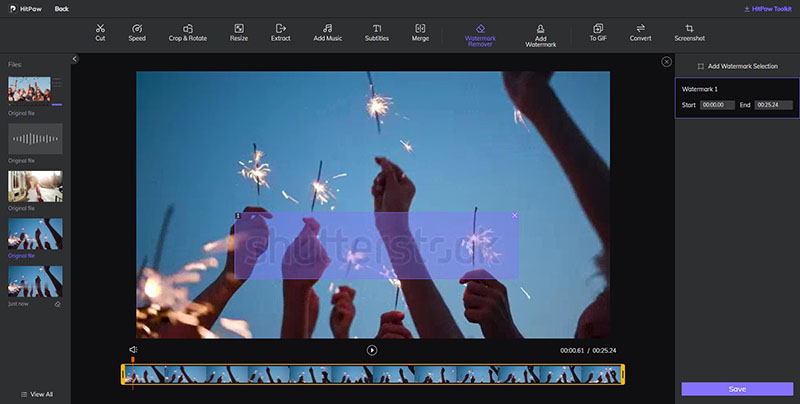Select the highlighted sparklers Original file thumbnail
The width and height of the screenshot is (800, 404).
tap(35, 234)
